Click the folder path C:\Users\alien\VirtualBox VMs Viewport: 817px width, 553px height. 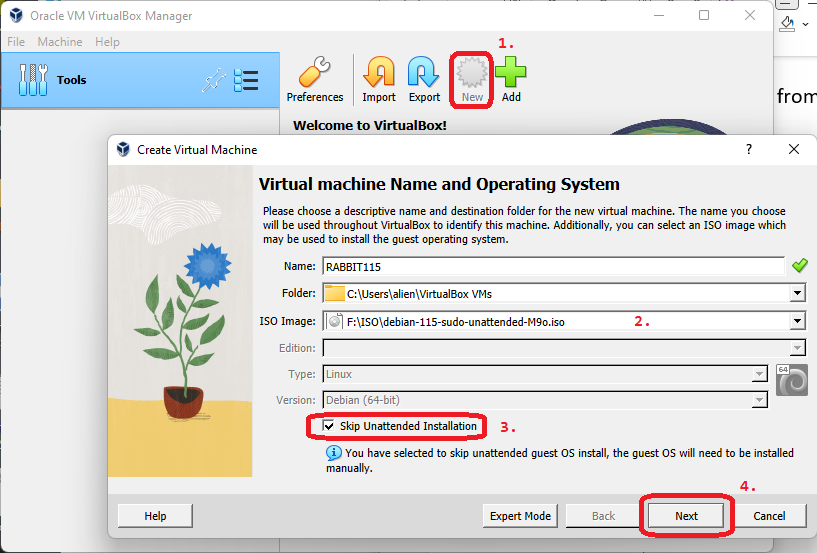[x=419, y=294]
